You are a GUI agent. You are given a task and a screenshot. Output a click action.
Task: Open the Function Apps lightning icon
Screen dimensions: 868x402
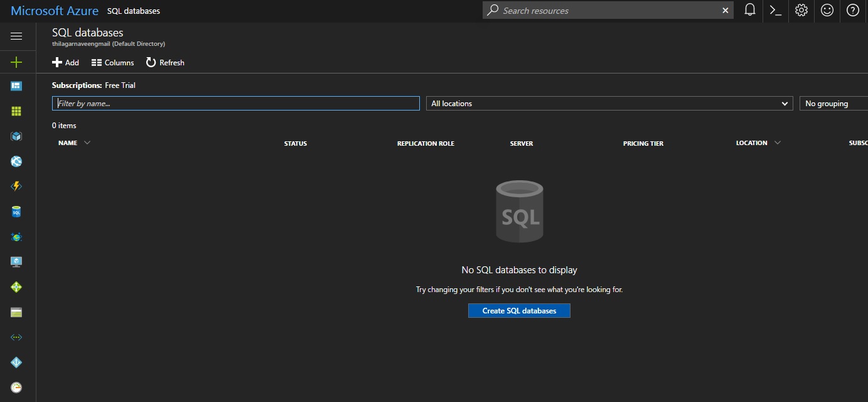tap(17, 186)
